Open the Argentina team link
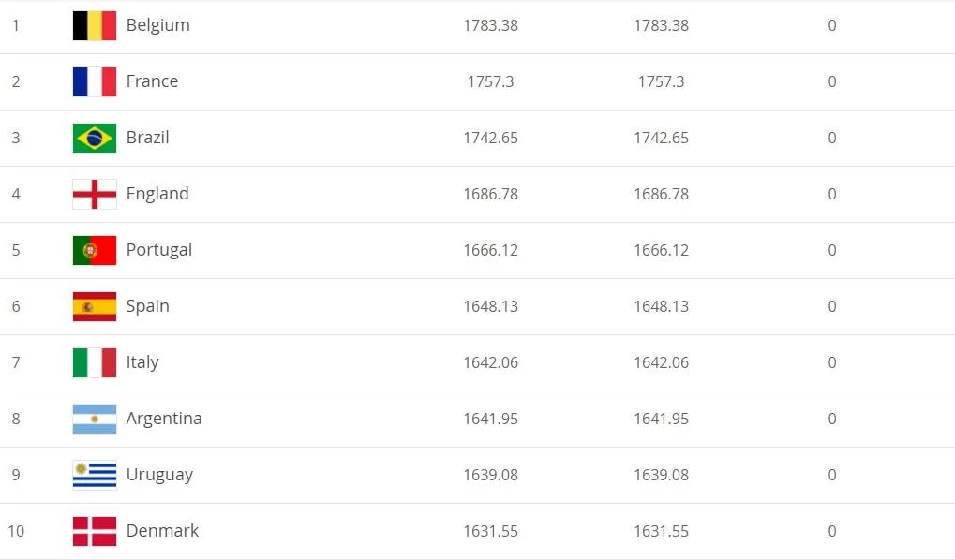Screen dimensions: 955x560 164,419
